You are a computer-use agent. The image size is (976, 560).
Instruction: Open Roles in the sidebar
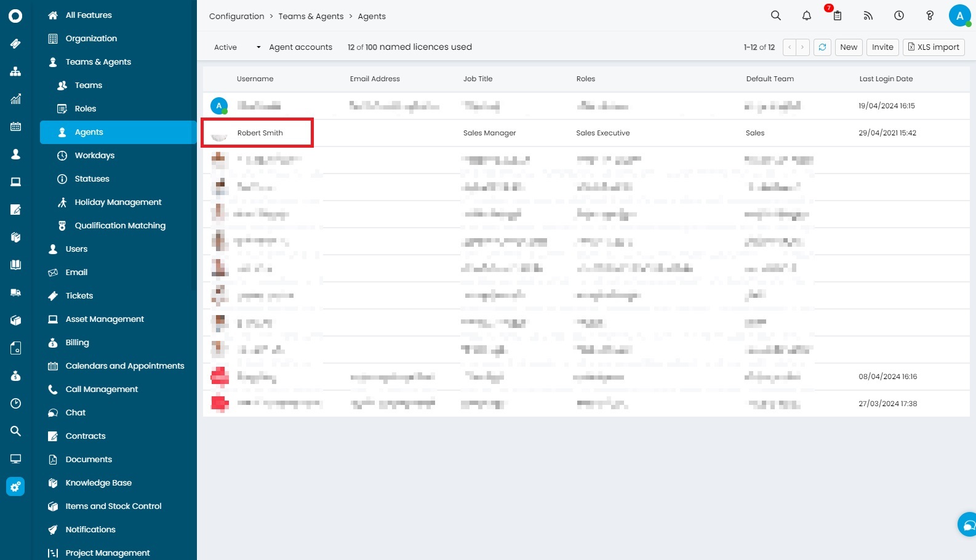pyautogui.click(x=85, y=109)
